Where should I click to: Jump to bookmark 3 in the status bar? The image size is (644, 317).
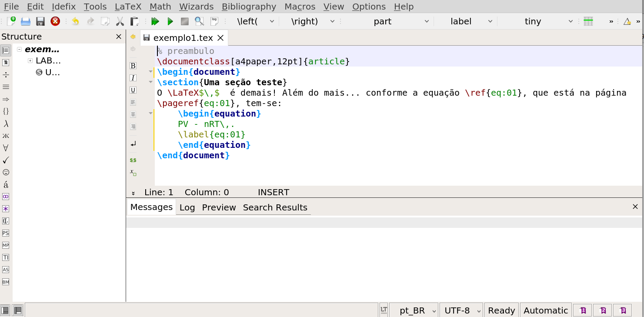point(622,310)
